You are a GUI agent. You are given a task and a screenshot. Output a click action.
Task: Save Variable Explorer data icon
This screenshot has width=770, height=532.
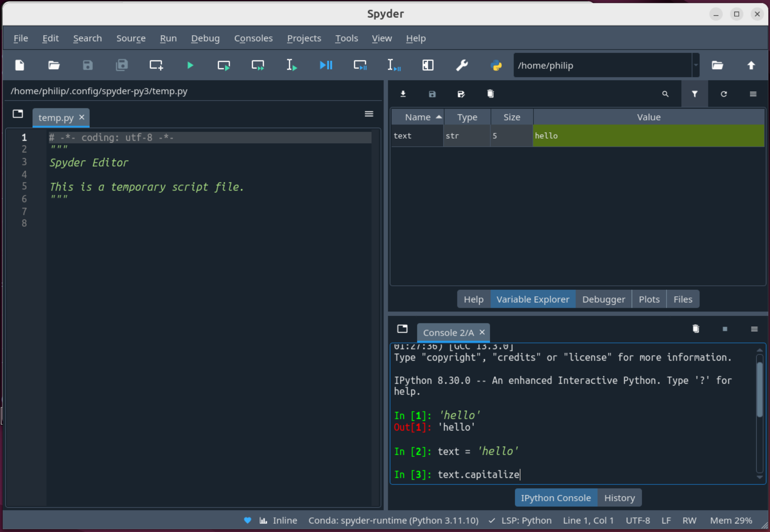(x=432, y=94)
